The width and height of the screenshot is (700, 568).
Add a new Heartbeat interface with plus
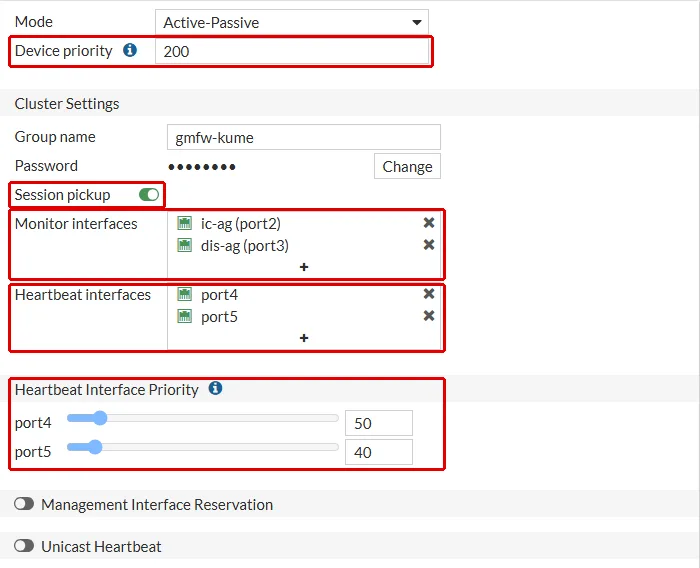tap(304, 338)
